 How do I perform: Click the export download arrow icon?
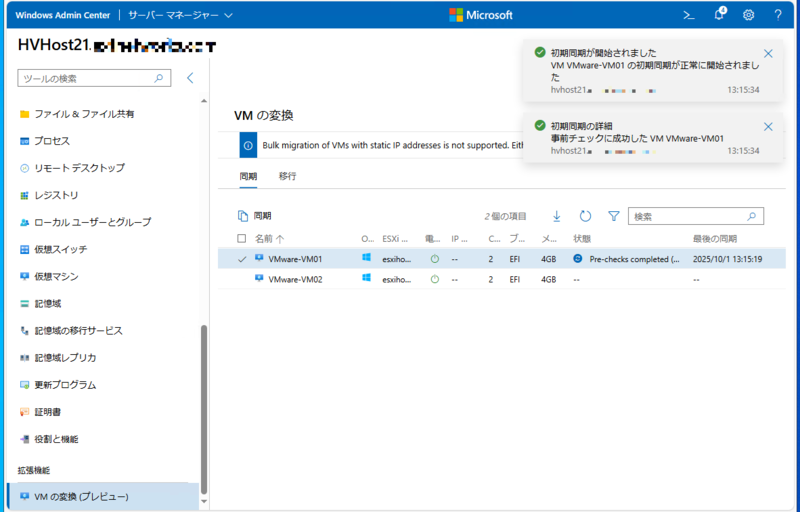(557, 216)
